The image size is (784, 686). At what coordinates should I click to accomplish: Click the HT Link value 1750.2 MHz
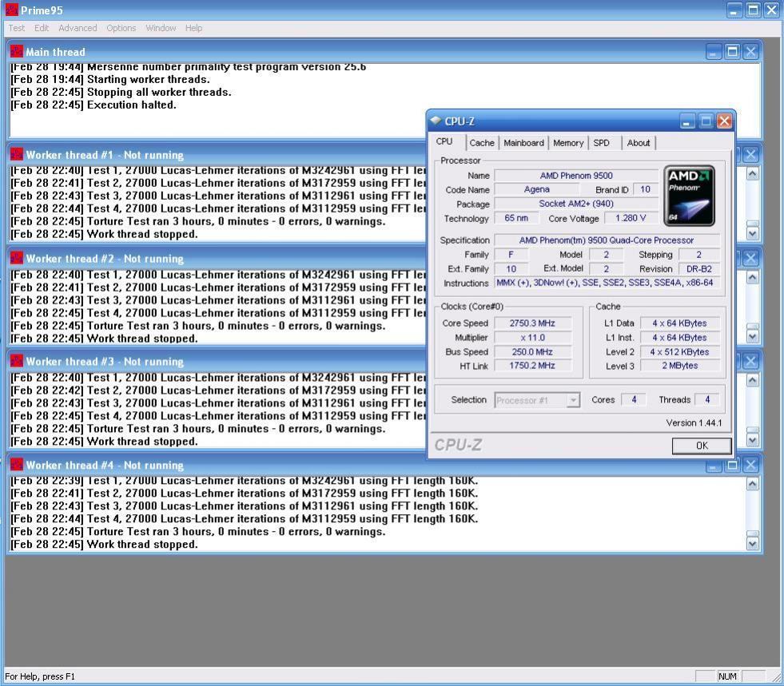(532, 366)
